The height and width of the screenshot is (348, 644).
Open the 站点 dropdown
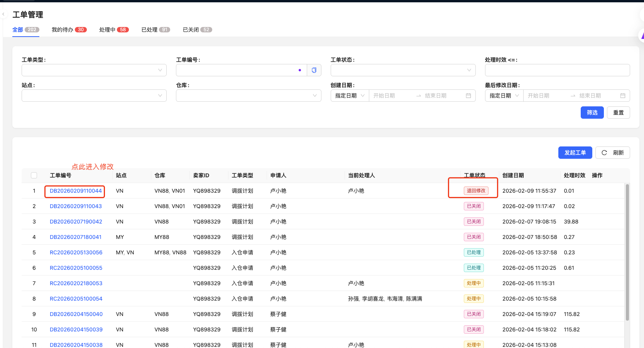94,96
